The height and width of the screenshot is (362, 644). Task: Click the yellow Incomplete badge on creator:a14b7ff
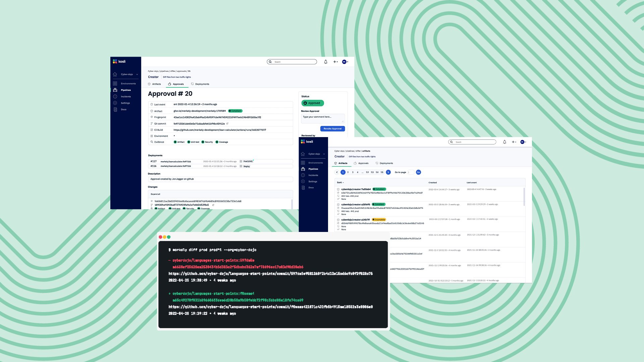(x=379, y=220)
